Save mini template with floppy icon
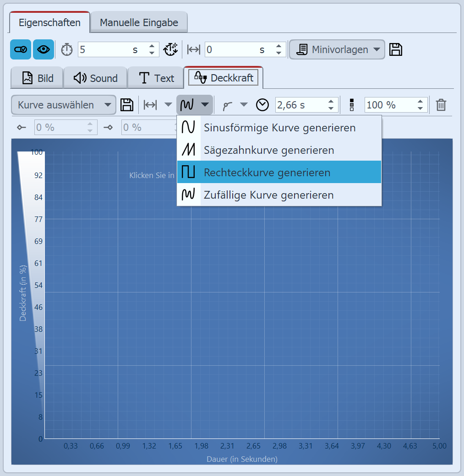Viewport: 464px width, 476px height. pos(396,49)
